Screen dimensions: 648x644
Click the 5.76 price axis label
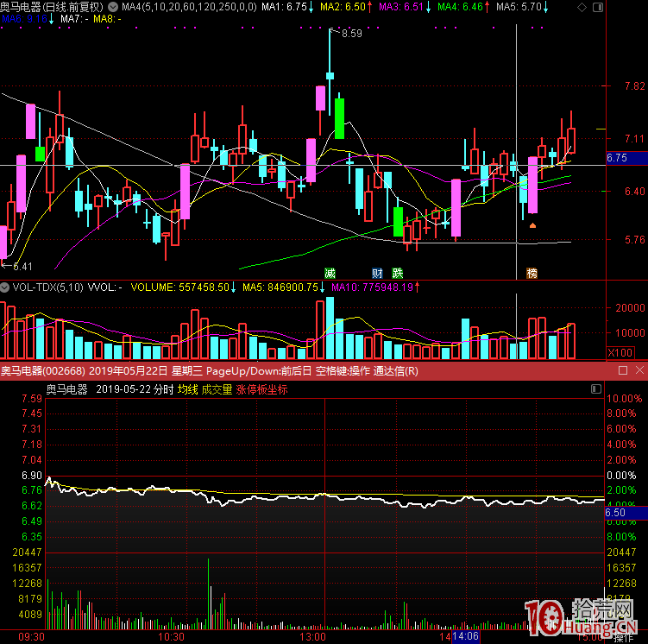(635, 240)
